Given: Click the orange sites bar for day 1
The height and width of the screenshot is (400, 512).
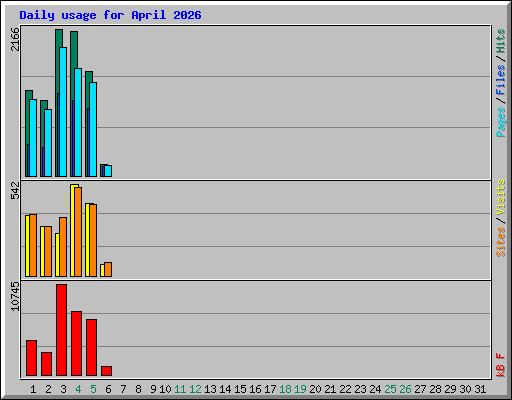Looking at the screenshot, I should pyautogui.click(x=33, y=245).
